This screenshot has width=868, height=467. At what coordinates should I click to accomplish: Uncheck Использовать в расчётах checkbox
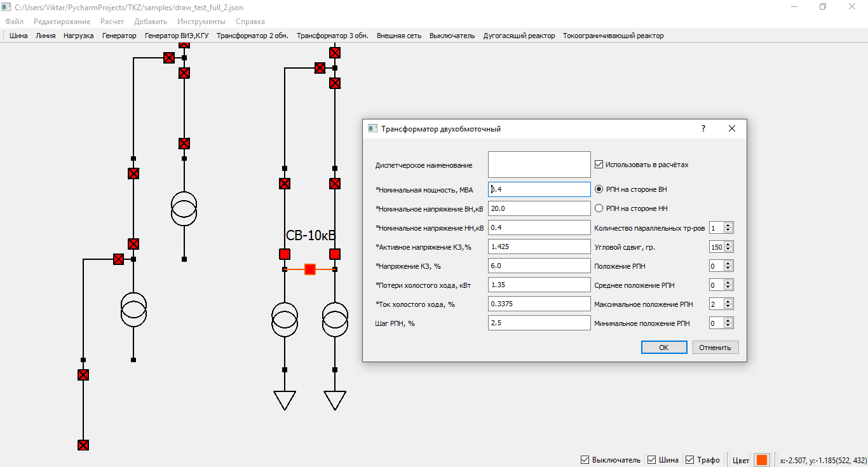click(x=599, y=165)
